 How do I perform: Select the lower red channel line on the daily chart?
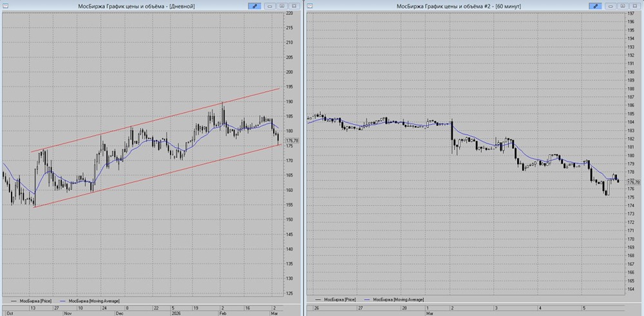[x=156, y=175]
